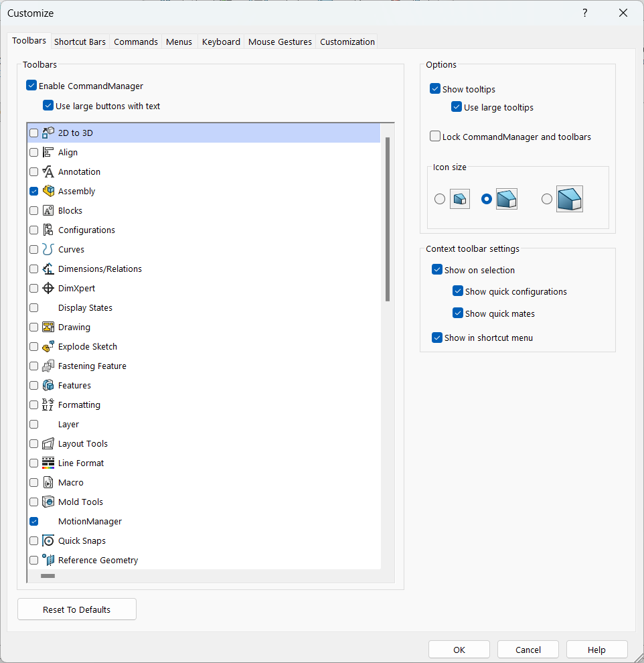Screen dimensions: 644x663
Task: Toggle Show quick mates checkbox
Action: [x=458, y=313]
